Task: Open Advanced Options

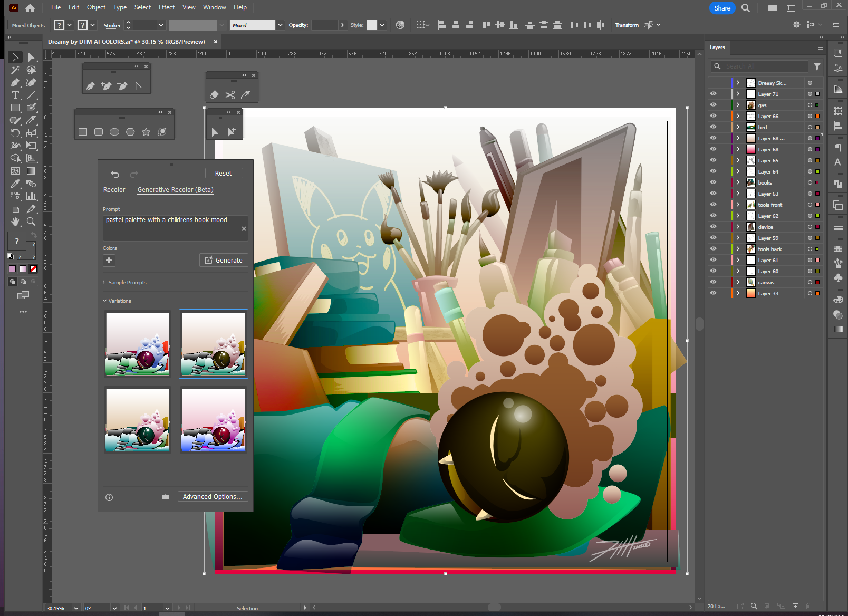Action: [213, 497]
